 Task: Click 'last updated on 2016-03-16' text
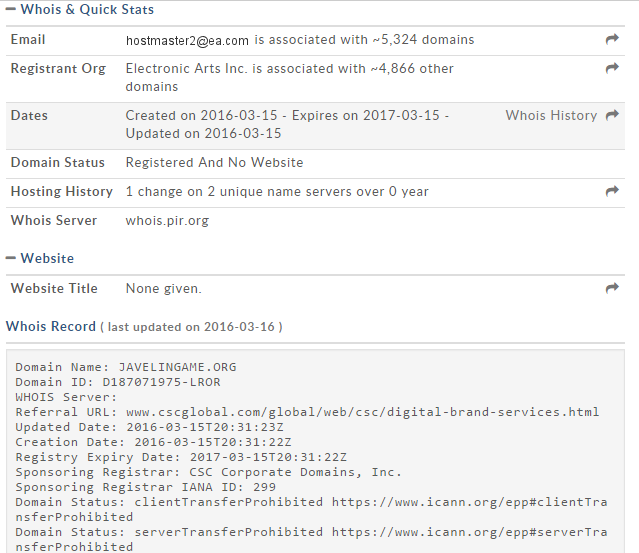pyautogui.click(x=191, y=327)
